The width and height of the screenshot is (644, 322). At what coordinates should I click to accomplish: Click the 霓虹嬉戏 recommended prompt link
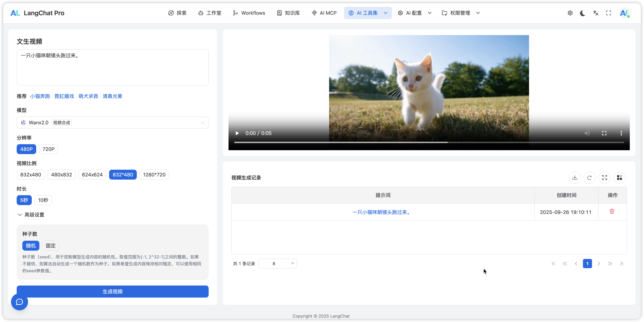[x=64, y=96]
